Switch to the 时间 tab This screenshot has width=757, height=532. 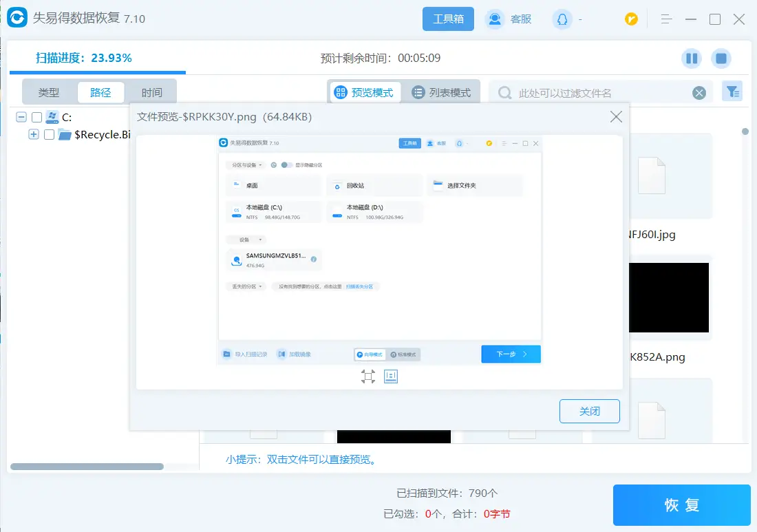(x=152, y=93)
